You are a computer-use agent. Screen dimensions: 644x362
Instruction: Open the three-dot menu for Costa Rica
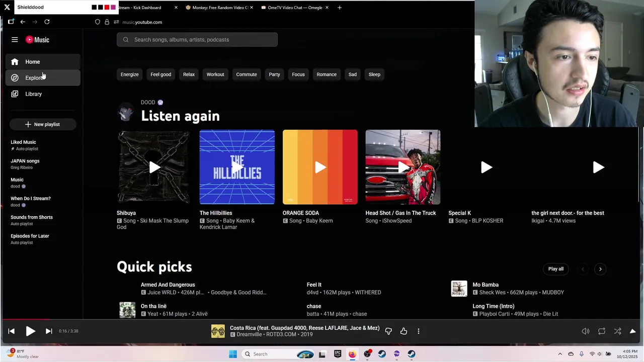419,331
